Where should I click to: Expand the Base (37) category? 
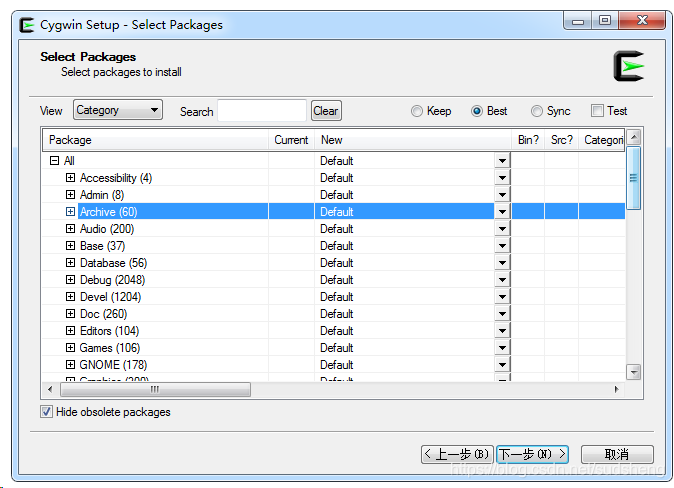70,246
